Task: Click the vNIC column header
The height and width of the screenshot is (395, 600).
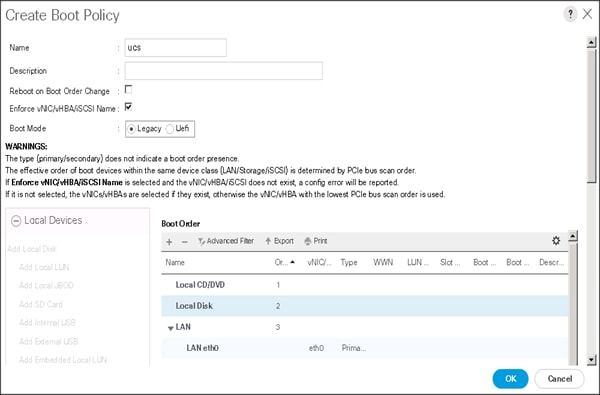Action: click(x=319, y=263)
